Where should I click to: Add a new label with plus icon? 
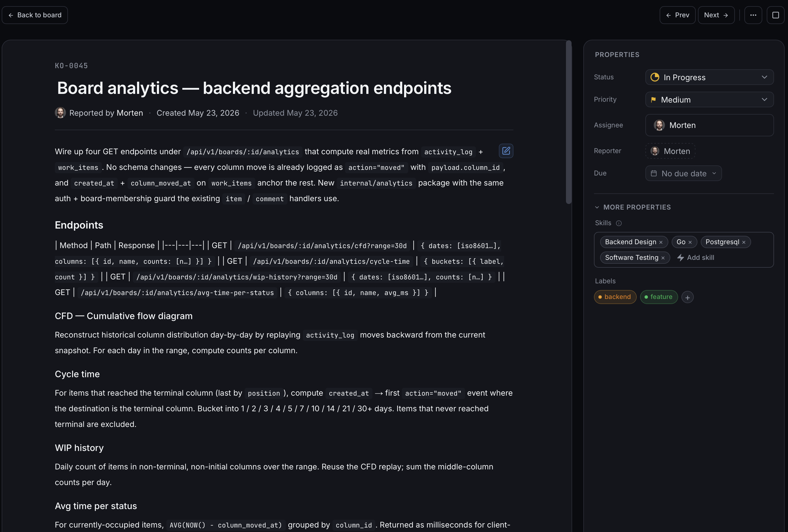tap(687, 297)
